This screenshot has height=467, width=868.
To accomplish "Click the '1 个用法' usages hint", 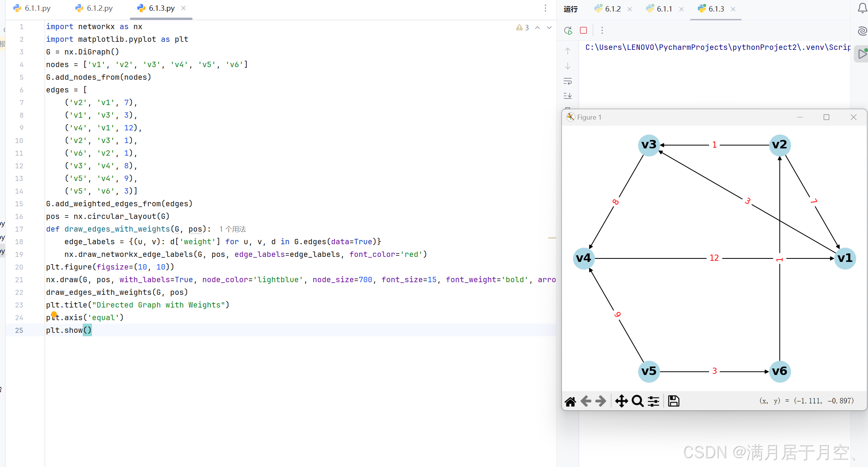I will click(233, 229).
